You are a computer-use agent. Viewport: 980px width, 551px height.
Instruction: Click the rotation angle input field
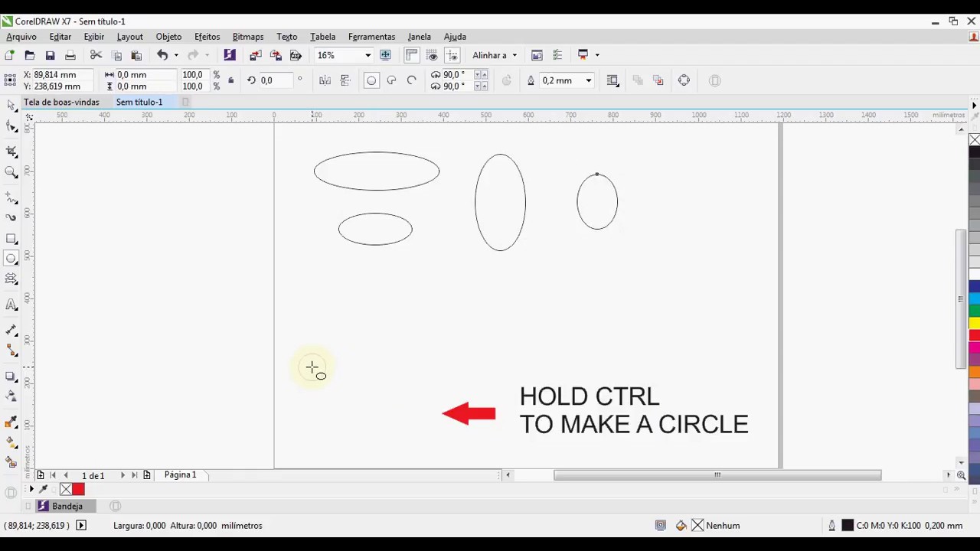276,80
